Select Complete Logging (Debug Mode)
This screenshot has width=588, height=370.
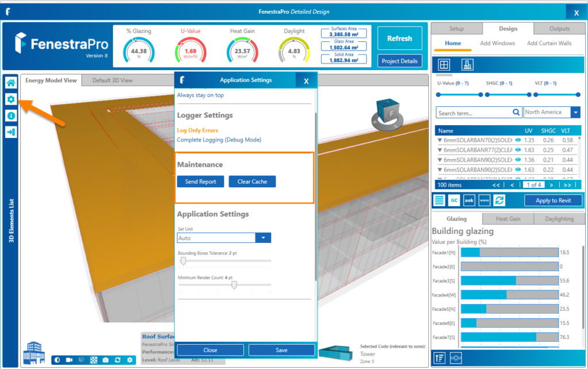pos(219,140)
